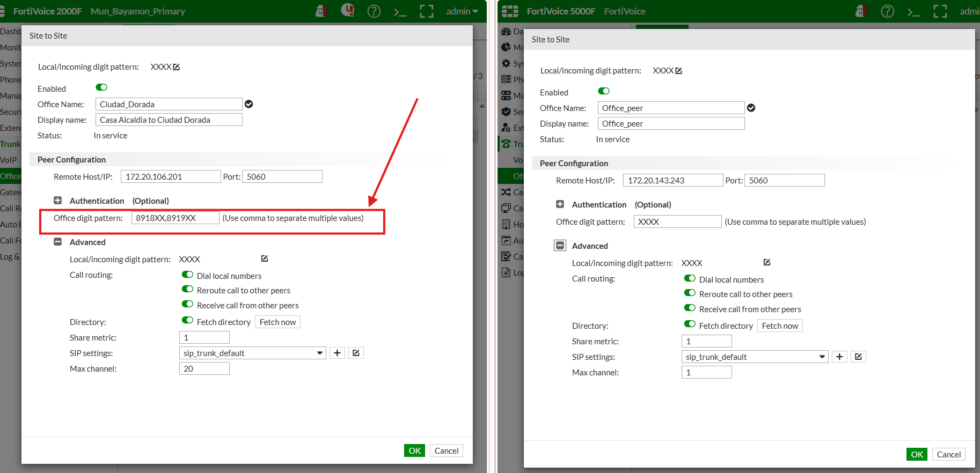Viewport: 980px width, 473px height.
Task: Toggle Reroute call to other peers in 5000F
Action: coord(690,293)
